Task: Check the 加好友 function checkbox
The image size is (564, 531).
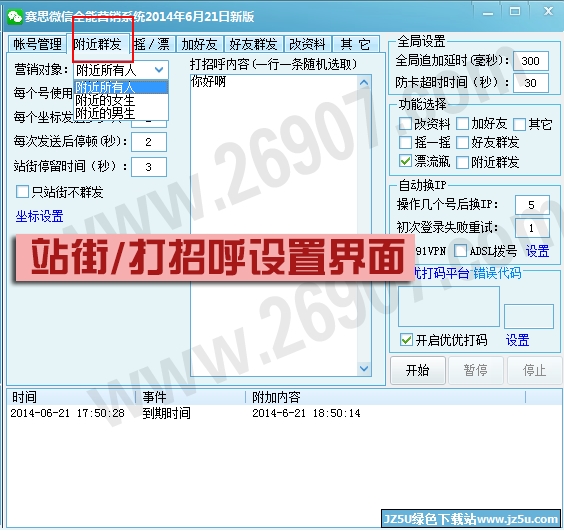Action: (462, 124)
